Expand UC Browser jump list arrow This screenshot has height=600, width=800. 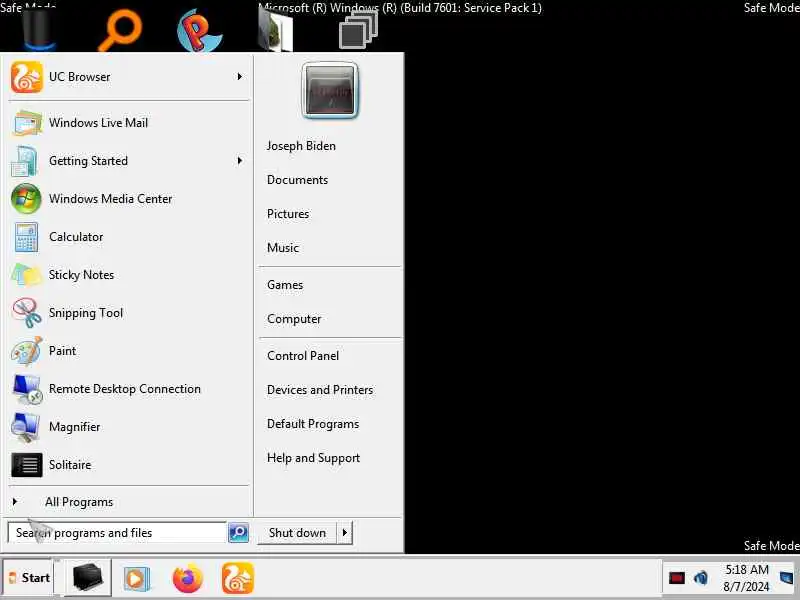(x=239, y=77)
